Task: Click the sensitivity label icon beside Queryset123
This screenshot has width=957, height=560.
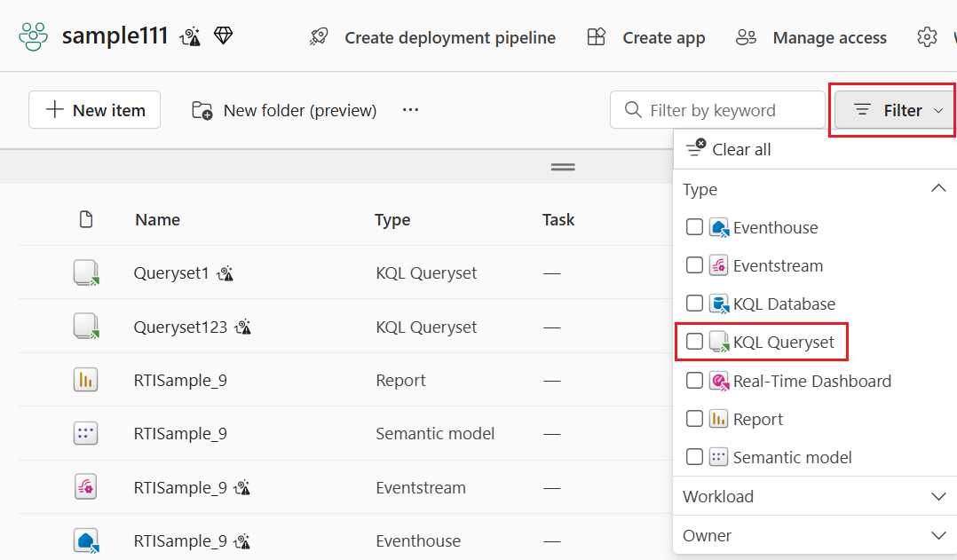Action: point(243,327)
